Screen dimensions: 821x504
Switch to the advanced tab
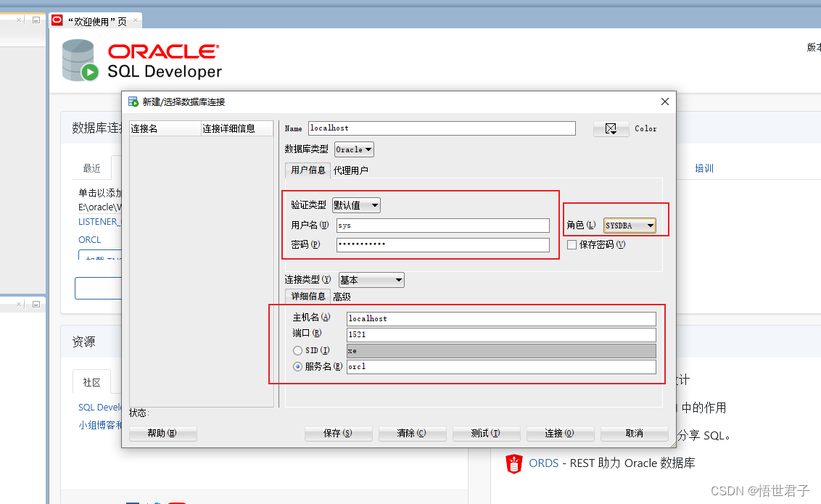click(x=342, y=297)
